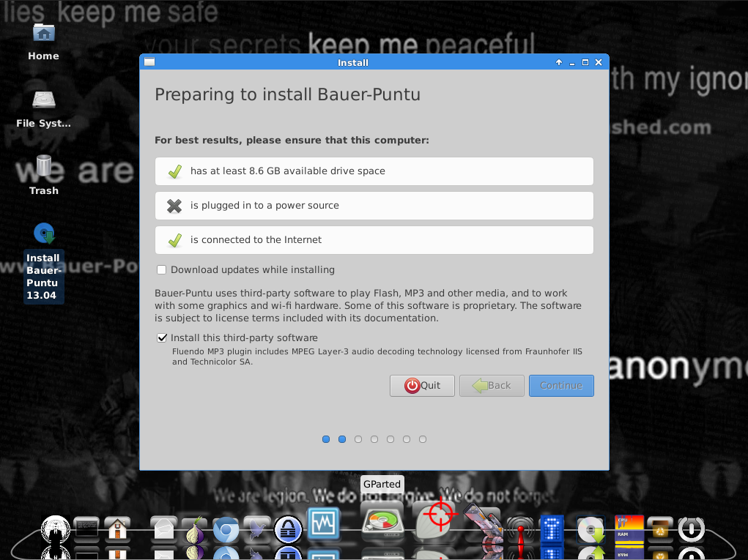Minimize the Install window
Image resolution: width=748 pixels, height=560 pixels.
coord(572,62)
